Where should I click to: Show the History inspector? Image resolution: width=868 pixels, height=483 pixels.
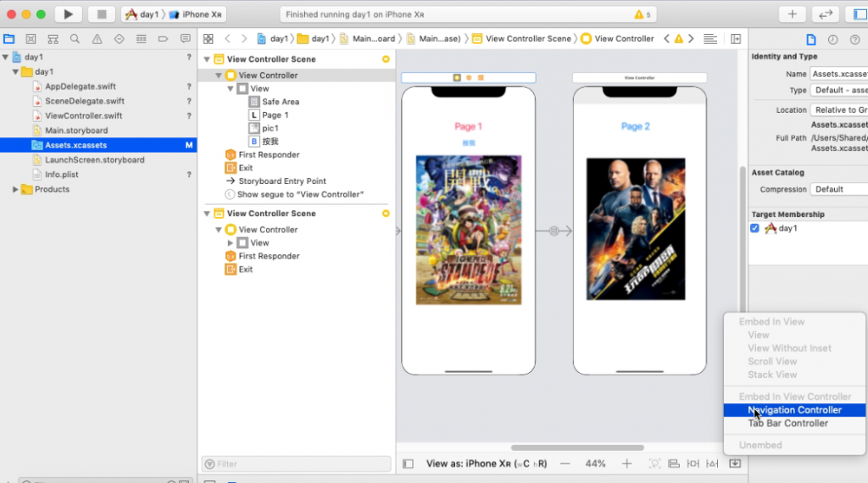[832, 39]
